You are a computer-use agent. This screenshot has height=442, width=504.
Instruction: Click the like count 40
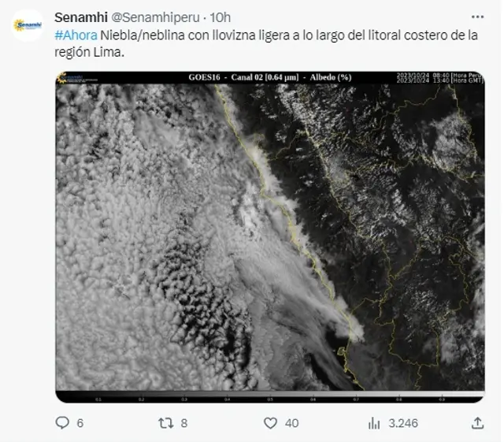[292, 423]
